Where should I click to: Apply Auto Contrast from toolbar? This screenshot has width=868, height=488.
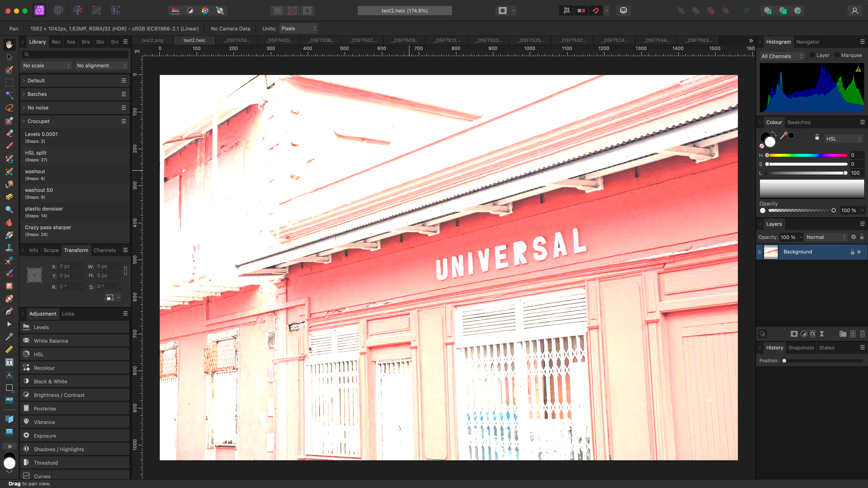coord(190,10)
